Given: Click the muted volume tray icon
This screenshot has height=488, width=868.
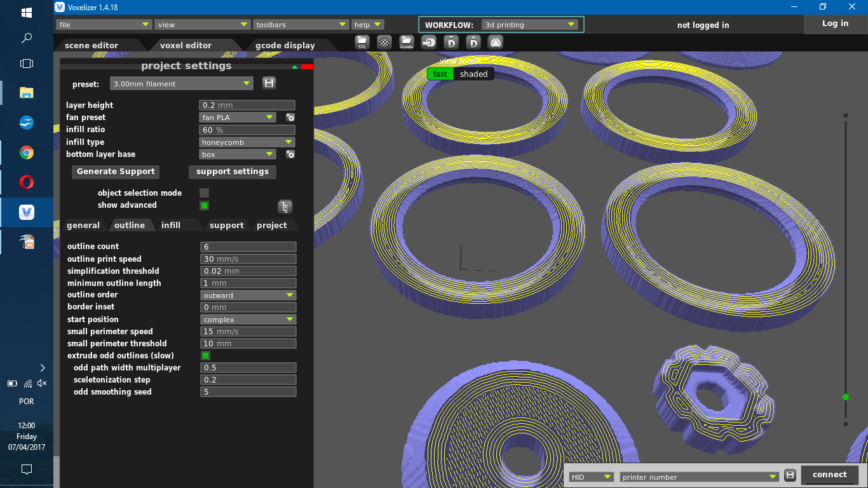Looking at the screenshot, I should 42,383.
